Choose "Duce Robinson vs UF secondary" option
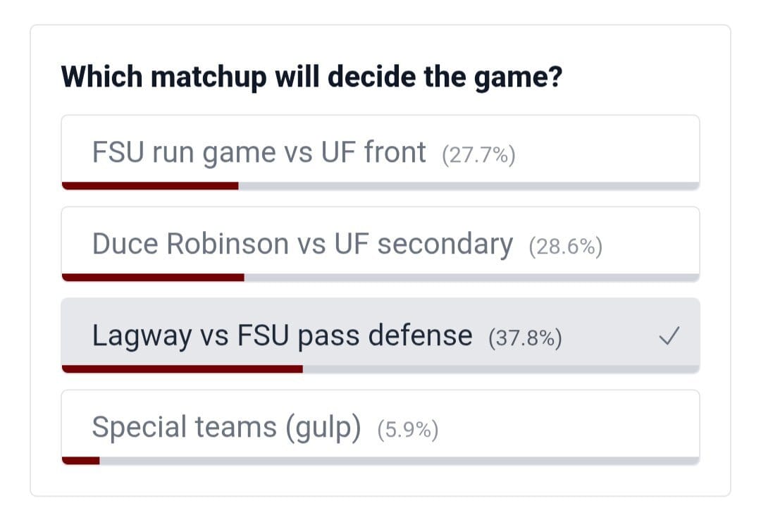This screenshot has height=532, width=761. pos(302,244)
